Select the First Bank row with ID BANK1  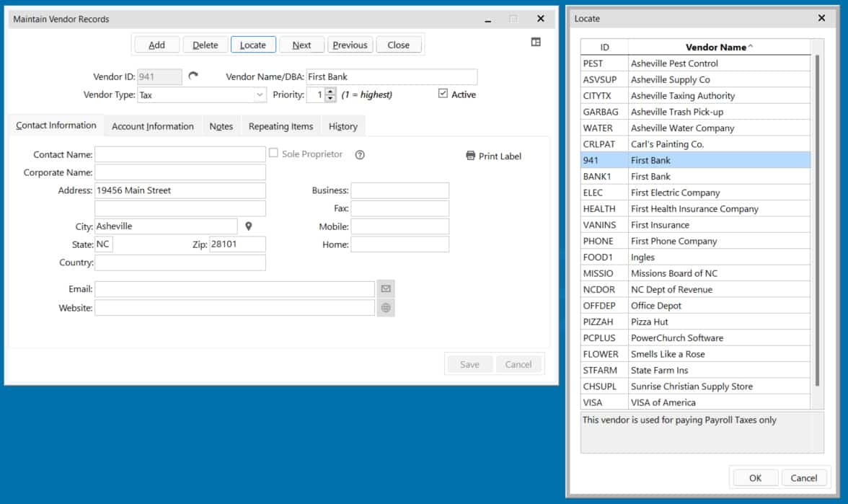(x=695, y=176)
